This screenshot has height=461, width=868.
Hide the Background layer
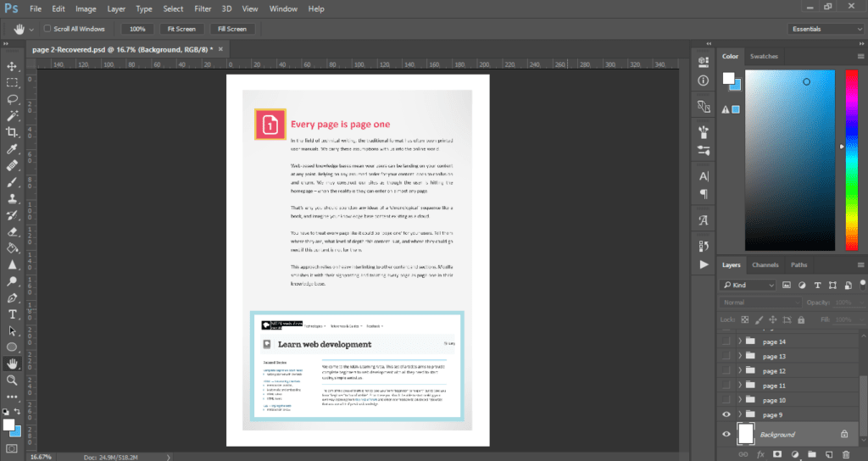coord(725,434)
